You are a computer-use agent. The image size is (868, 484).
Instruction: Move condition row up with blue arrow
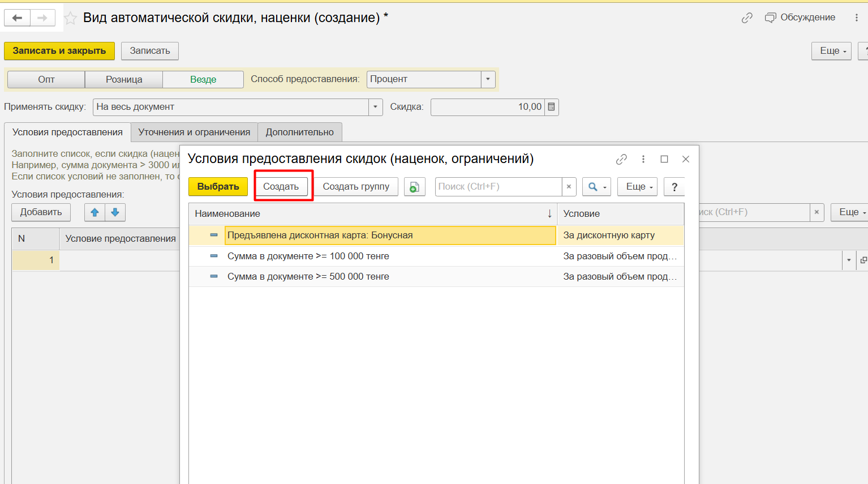(94, 212)
